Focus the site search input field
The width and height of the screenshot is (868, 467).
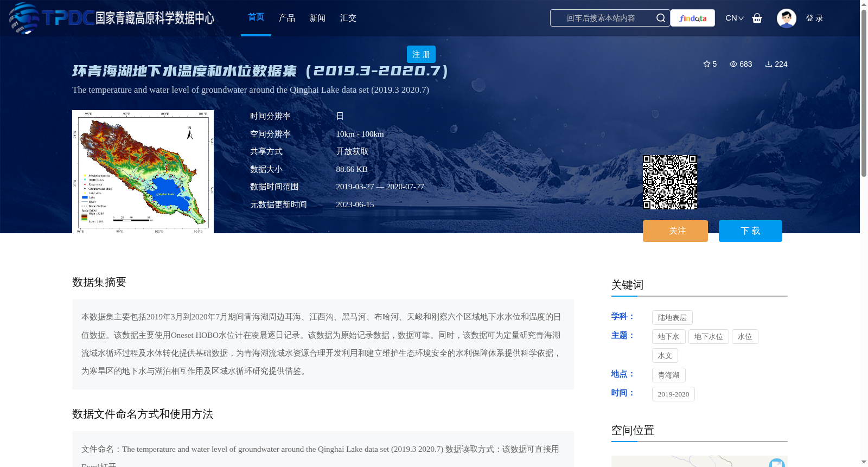[x=601, y=18]
